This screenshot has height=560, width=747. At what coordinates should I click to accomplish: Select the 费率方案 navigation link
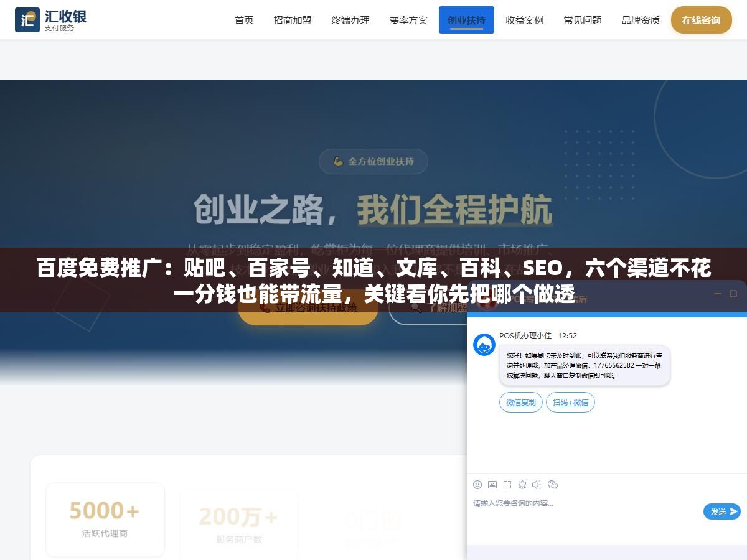tap(408, 20)
